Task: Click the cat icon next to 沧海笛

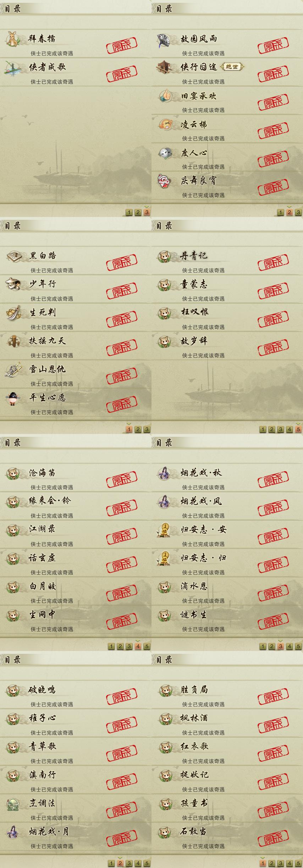Action: [13, 474]
